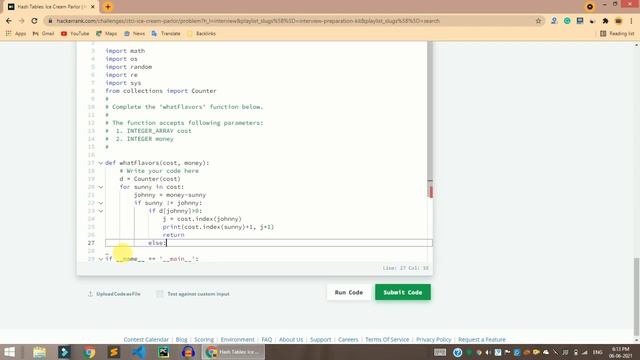Click the browser Forward arrow

point(22,21)
